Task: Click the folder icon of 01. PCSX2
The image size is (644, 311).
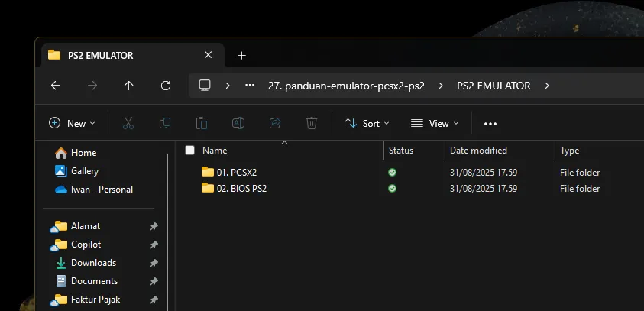Action: [208, 172]
